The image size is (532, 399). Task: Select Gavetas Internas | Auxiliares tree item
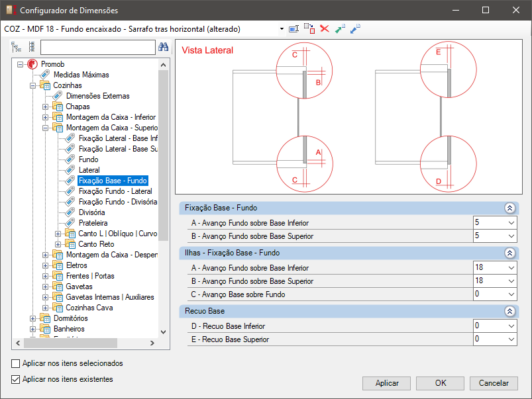(109, 297)
